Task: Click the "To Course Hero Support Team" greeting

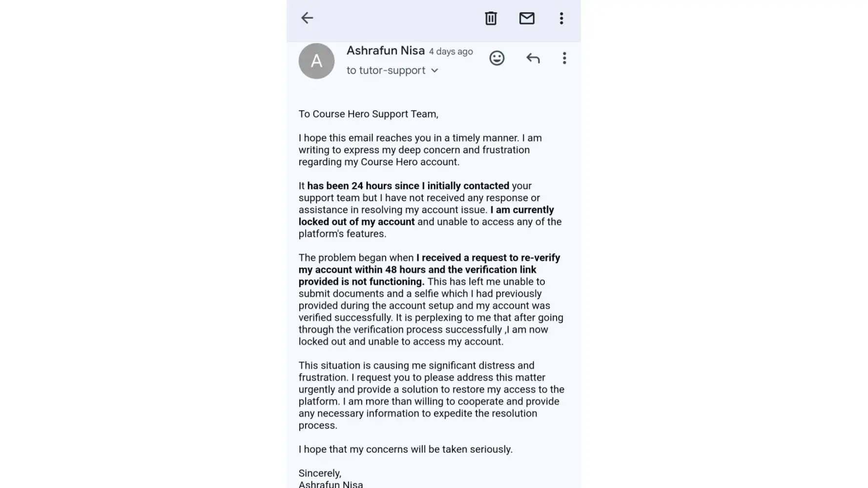Action: click(x=368, y=114)
